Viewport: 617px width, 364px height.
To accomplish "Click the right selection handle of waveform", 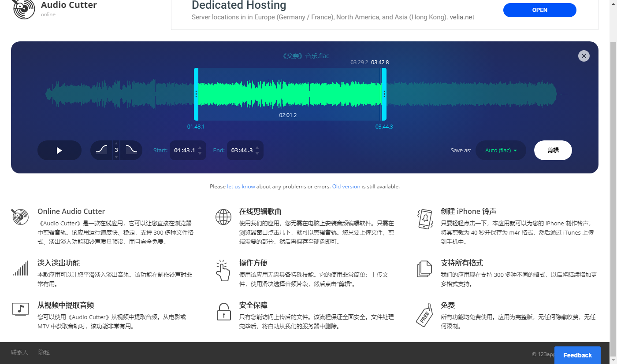I will pyautogui.click(x=384, y=94).
